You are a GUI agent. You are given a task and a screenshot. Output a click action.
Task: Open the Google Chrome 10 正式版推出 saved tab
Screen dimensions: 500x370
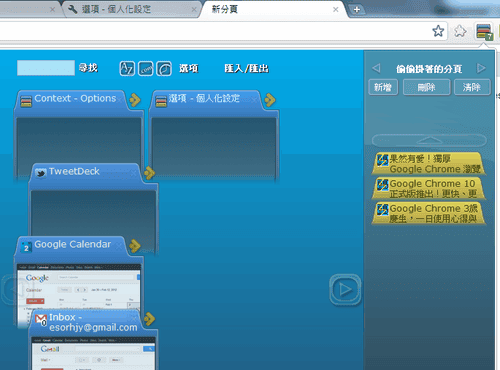429,188
